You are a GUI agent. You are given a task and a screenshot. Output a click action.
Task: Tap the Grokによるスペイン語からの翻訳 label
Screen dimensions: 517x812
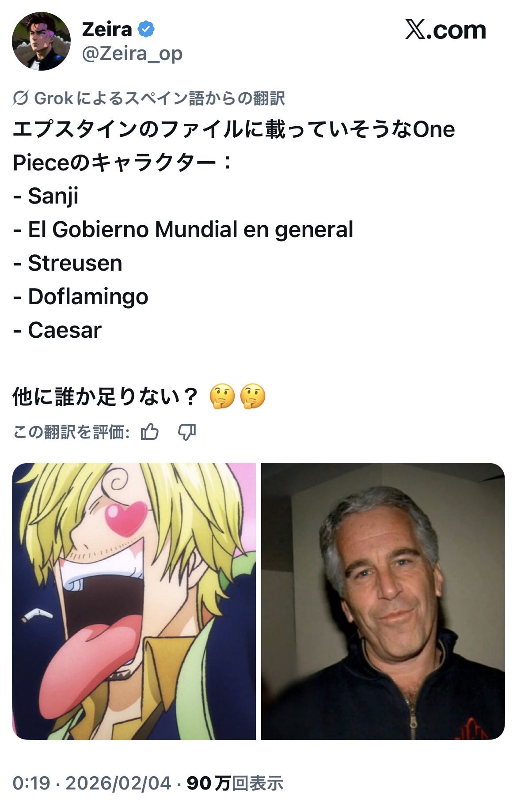click(x=160, y=98)
